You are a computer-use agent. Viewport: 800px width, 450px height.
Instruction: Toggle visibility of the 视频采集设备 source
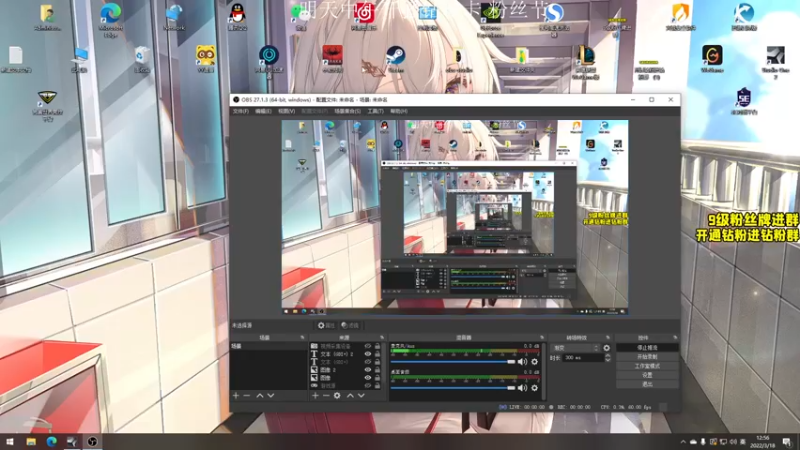click(367, 346)
